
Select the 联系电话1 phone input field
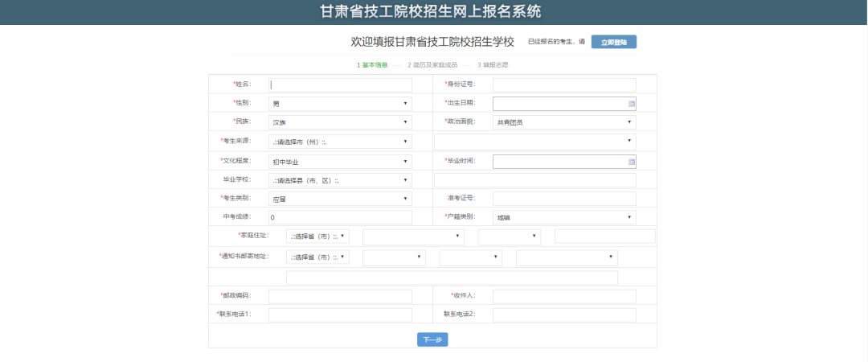pyautogui.click(x=340, y=315)
